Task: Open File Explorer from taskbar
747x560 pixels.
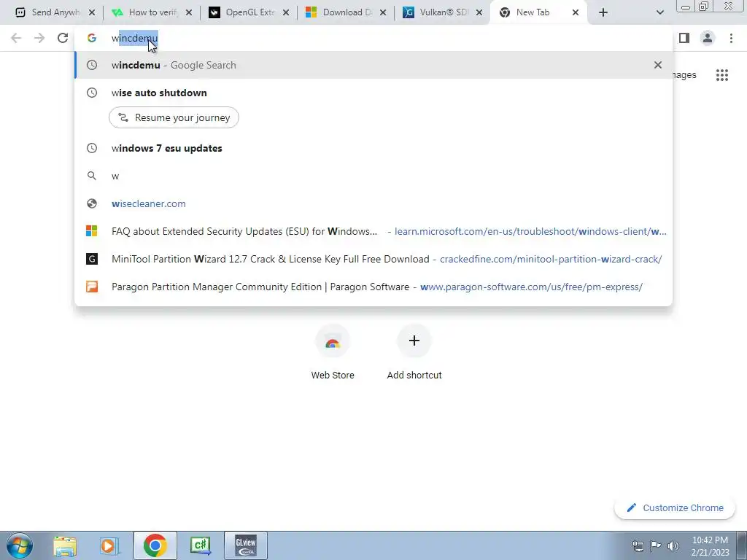Action: pos(65,545)
